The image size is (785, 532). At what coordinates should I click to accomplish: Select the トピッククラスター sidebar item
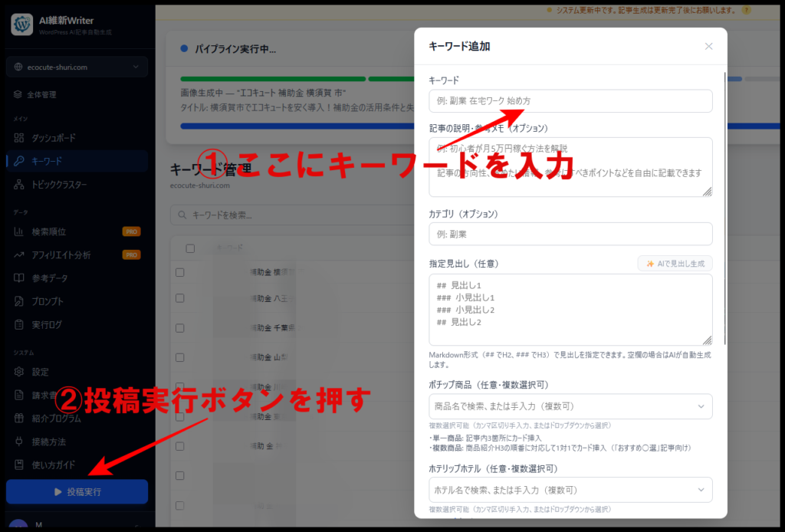click(x=59, y=185)
